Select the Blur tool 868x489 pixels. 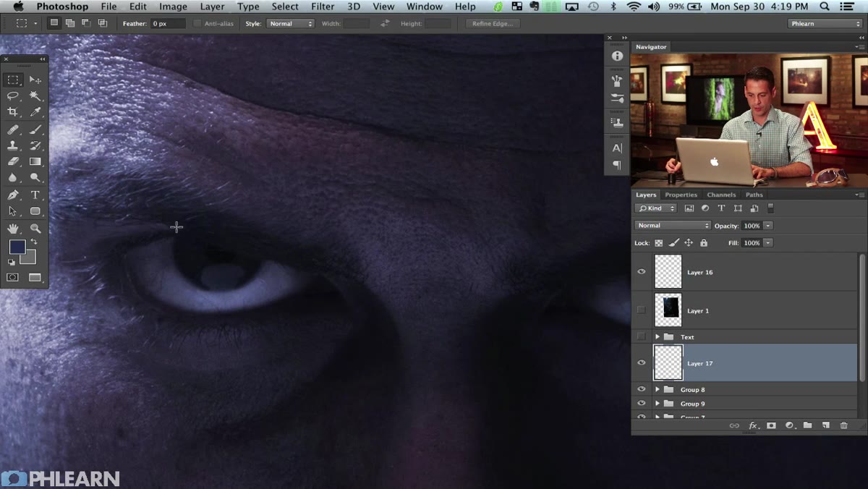tap(13, 178)
